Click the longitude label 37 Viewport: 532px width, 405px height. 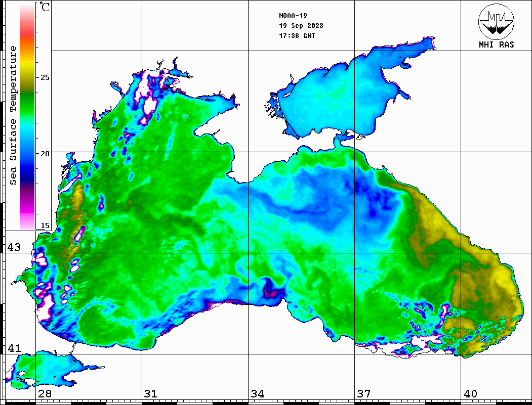[363, 394]
